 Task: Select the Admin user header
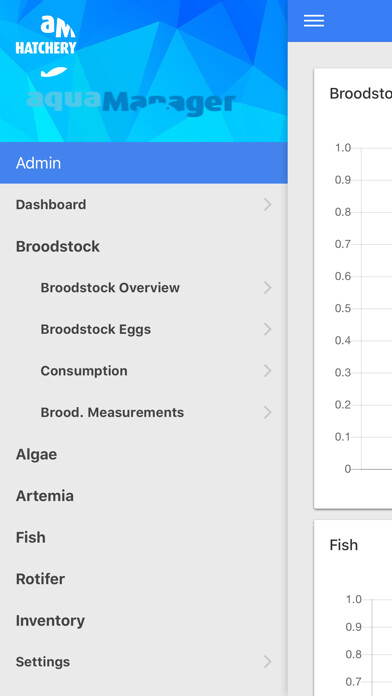point(144,163)
